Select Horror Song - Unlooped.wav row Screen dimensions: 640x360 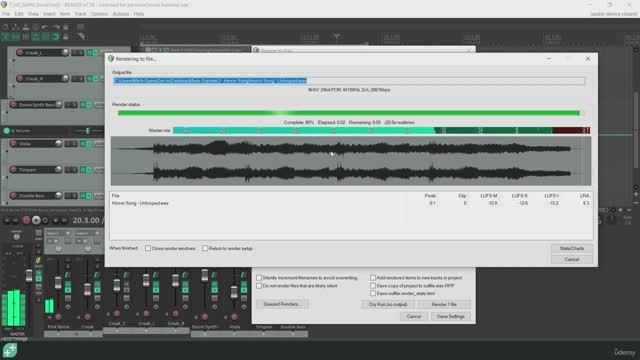[351, 203]
